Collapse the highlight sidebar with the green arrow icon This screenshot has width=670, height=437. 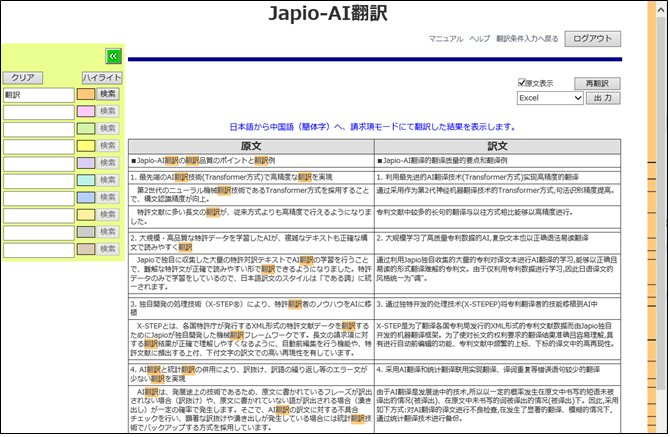[x=114, y=56]
